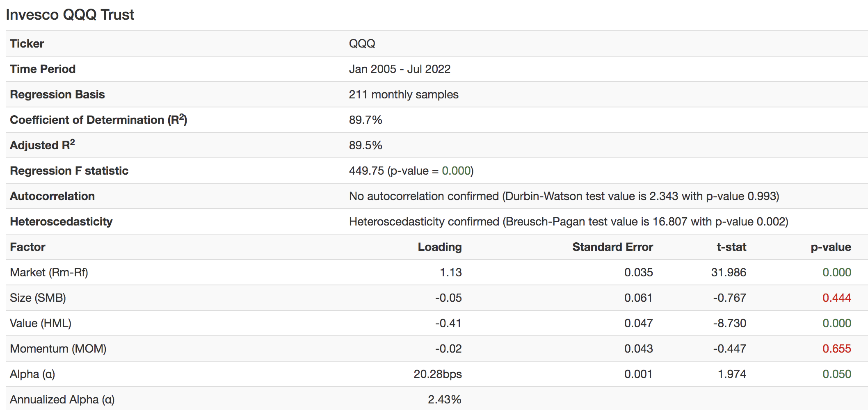The width and height of the screenshot is (868, 410).
Task: Click the Market t-stat value 31.986
Action: [x=729, y=272]
